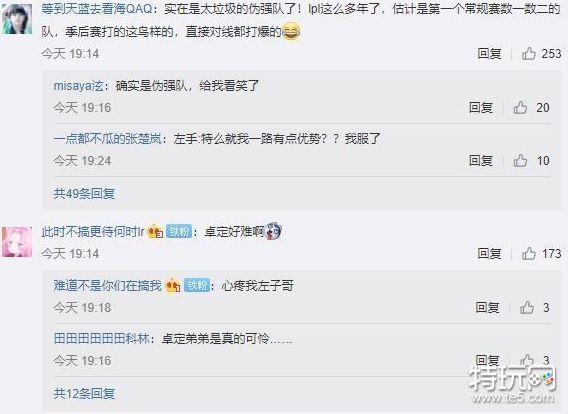Expand all 12 replies (共12条回复)
This screenshot has width=568, height=414.
[x=84, y=393]
